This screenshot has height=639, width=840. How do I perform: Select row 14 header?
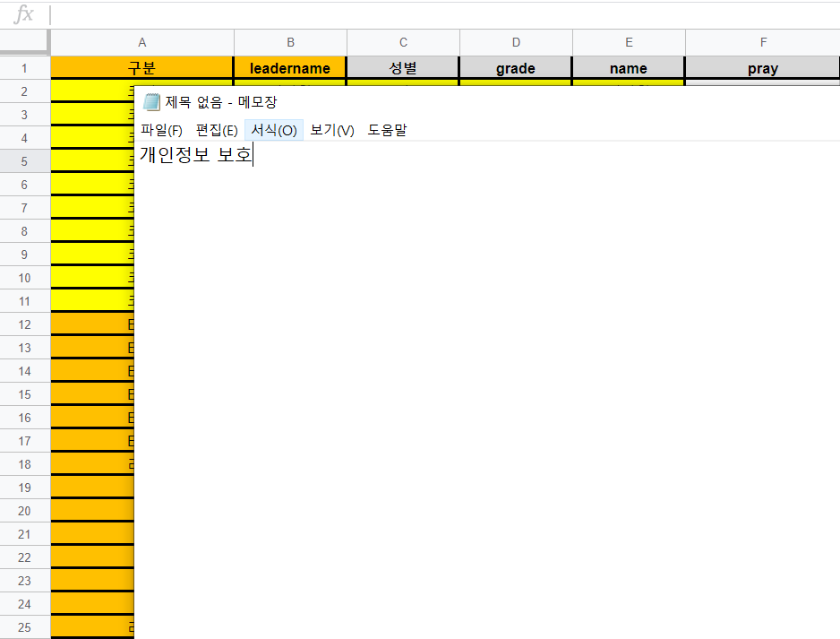[25, 372]
